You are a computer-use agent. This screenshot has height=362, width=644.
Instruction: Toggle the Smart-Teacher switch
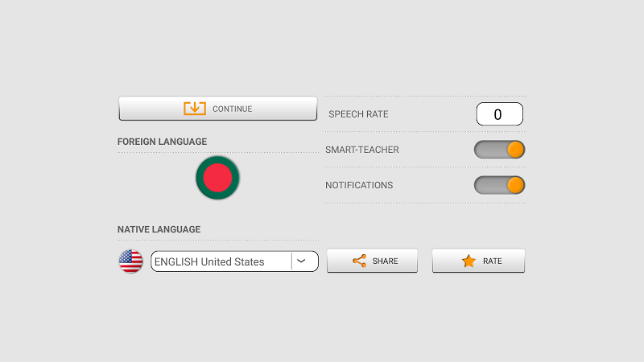pyautogui.click(x=499, y=150)
